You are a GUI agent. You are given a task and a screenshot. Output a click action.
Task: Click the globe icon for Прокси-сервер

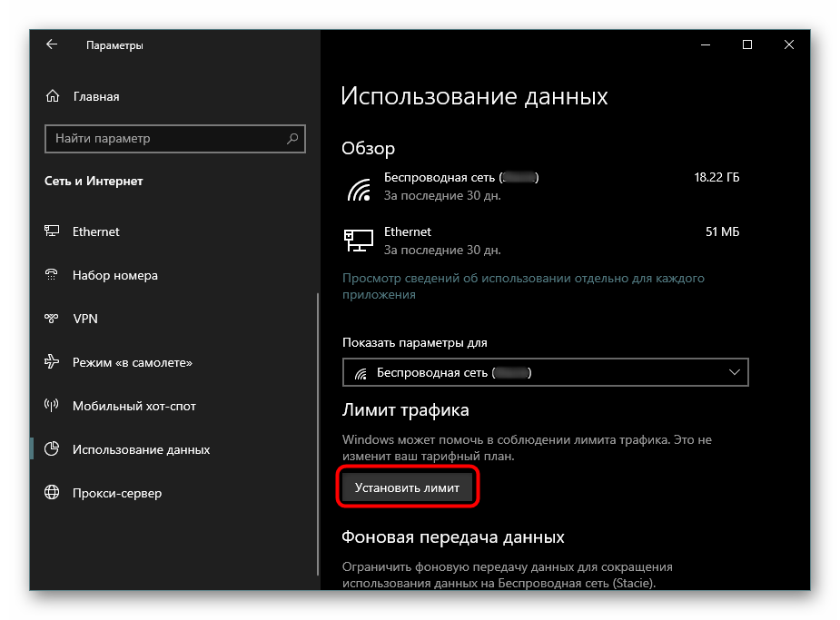pos(53,493)
